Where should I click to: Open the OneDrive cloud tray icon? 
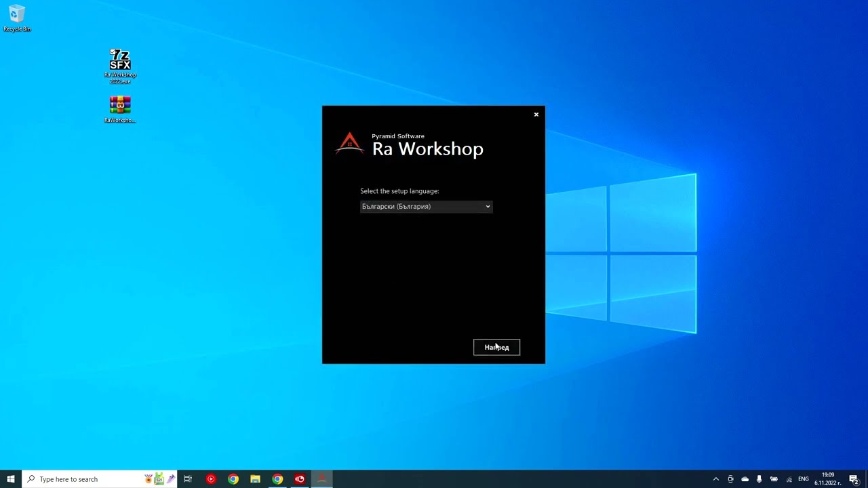tap(745, 479)
